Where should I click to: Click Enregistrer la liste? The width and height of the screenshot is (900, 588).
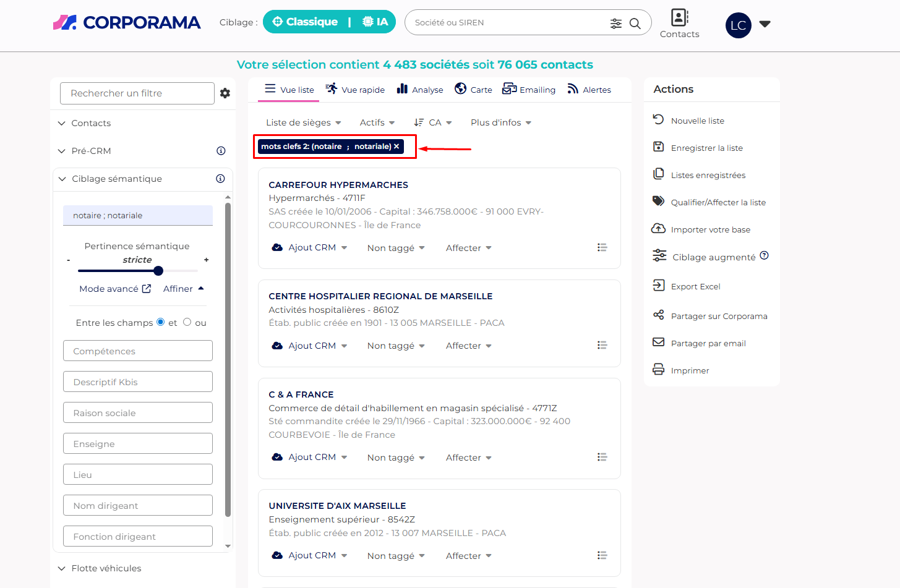(706, 148)
